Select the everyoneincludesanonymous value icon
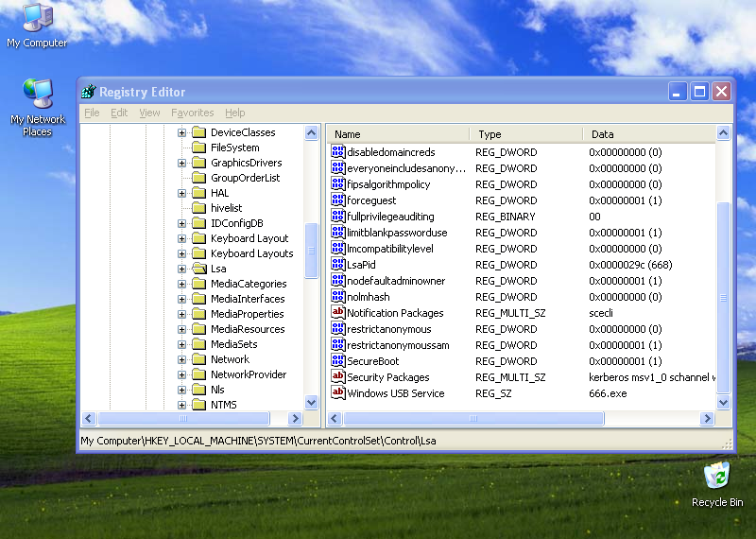The image size is (756, 539). pos(338,168)
